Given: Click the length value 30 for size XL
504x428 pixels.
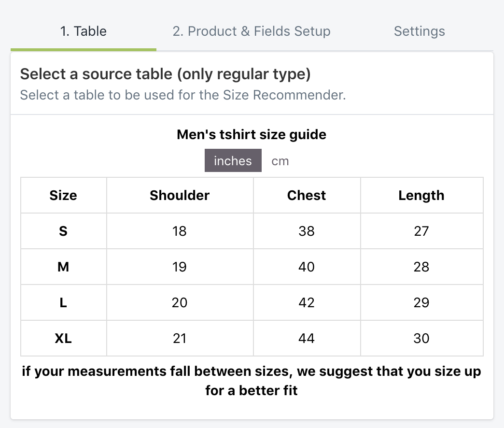Looking at the screenshot, I should click(x=421, y=338).
